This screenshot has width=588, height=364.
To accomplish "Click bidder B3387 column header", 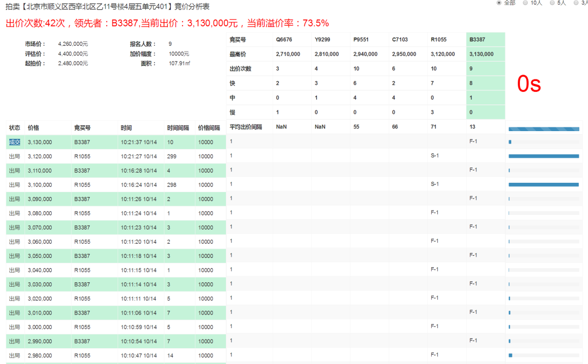I will point(478,40).
